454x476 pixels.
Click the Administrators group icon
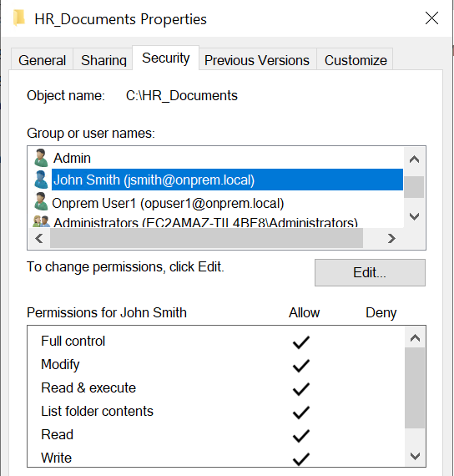pos(41,221)
